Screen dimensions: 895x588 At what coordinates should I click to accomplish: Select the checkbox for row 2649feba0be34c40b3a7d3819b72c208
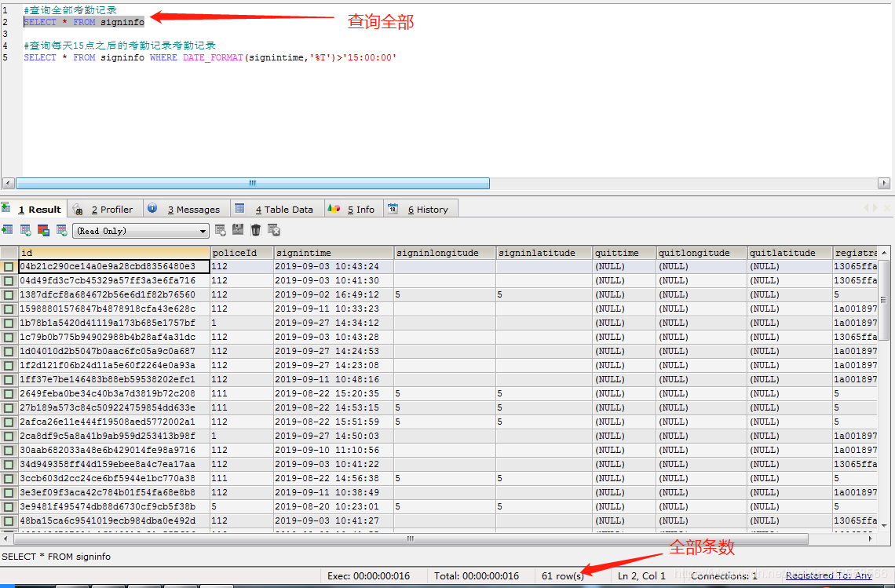[x=9, y=394]
